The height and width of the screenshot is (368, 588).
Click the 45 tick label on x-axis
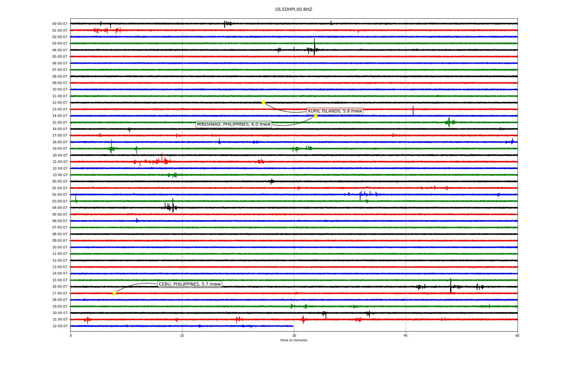[x=405, y=335]
